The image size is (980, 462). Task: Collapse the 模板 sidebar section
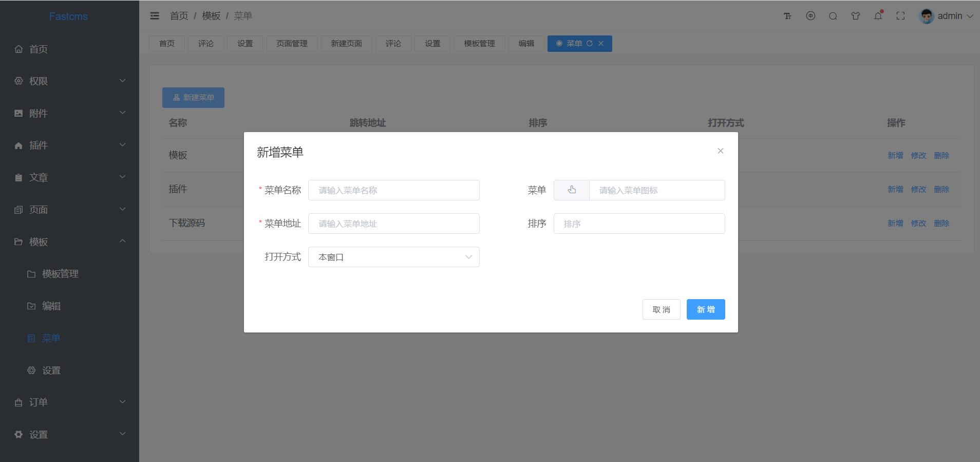click(69, 242)
